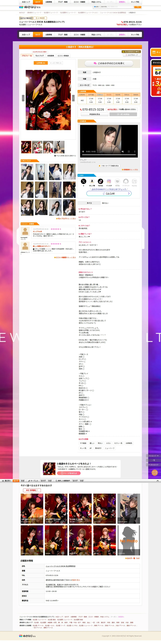Toggle 女の子 under キープした in bottom bar
The image size is (161, 644).
pos(43,481)
